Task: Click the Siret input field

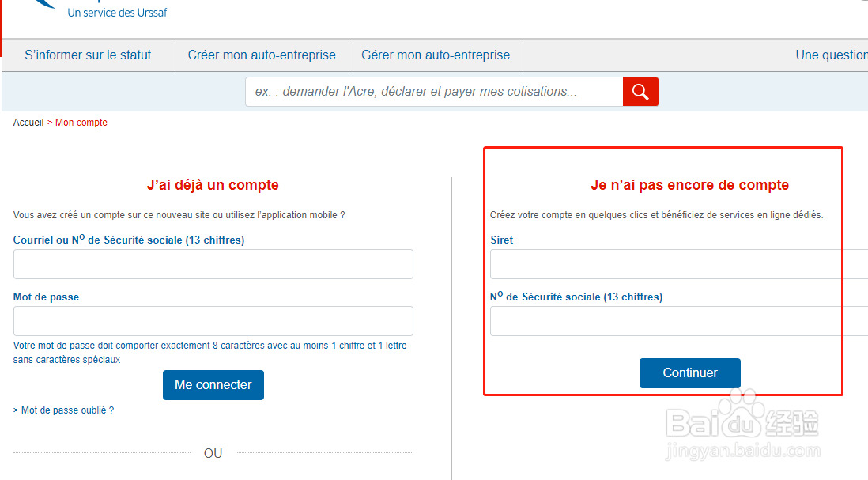Action: tap(679, 264)
